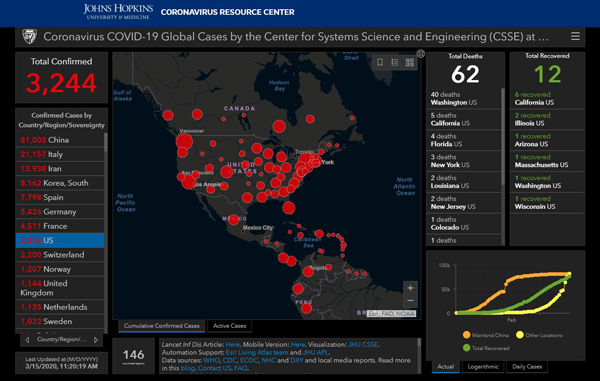Image resolution: width=600 pixels, height=381 pixels.
Task: Zoom out with the map minus button
Action: click(410, 301)
